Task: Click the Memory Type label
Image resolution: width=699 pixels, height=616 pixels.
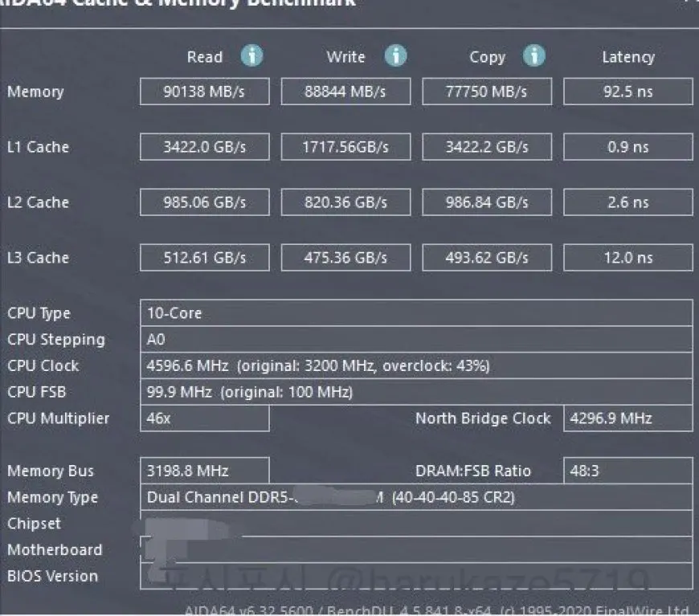Action: click(52, 497)
